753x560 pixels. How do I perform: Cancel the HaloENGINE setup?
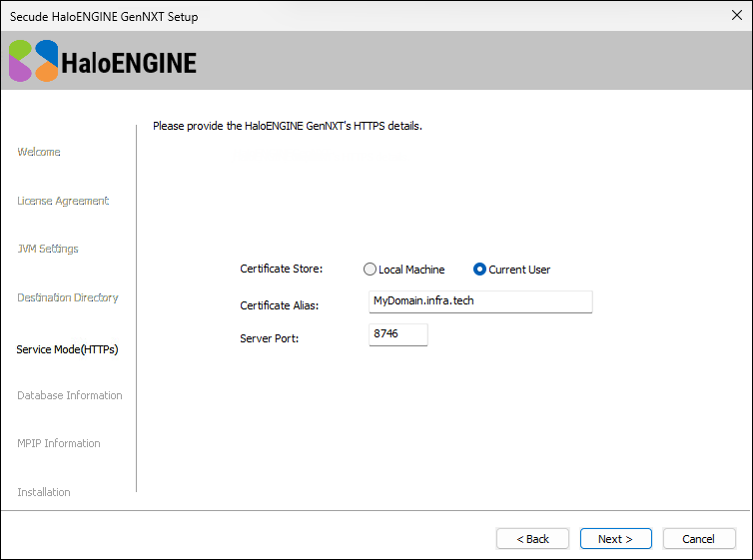click(699, 539)
